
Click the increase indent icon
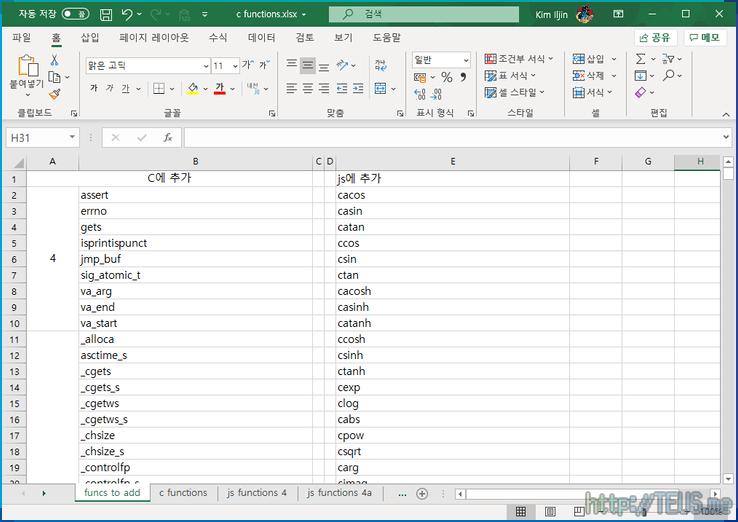pyautogui.click(x=358, y=88)
